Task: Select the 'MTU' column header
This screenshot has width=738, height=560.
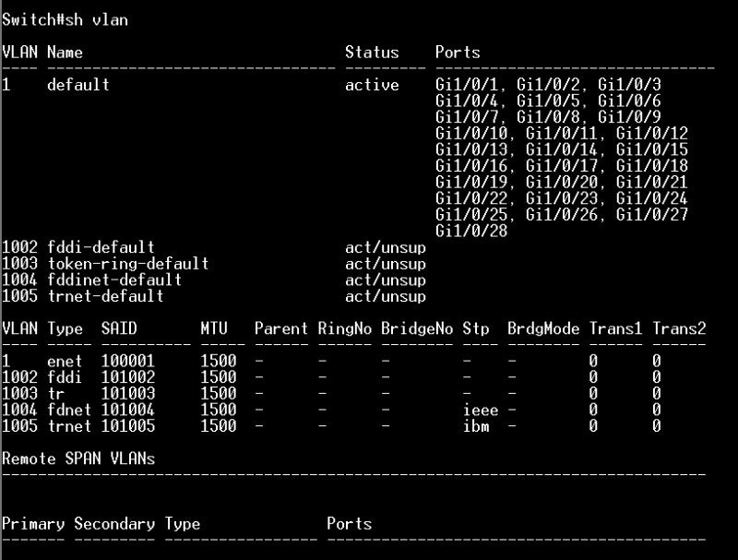Action: [x=214, y=328]
